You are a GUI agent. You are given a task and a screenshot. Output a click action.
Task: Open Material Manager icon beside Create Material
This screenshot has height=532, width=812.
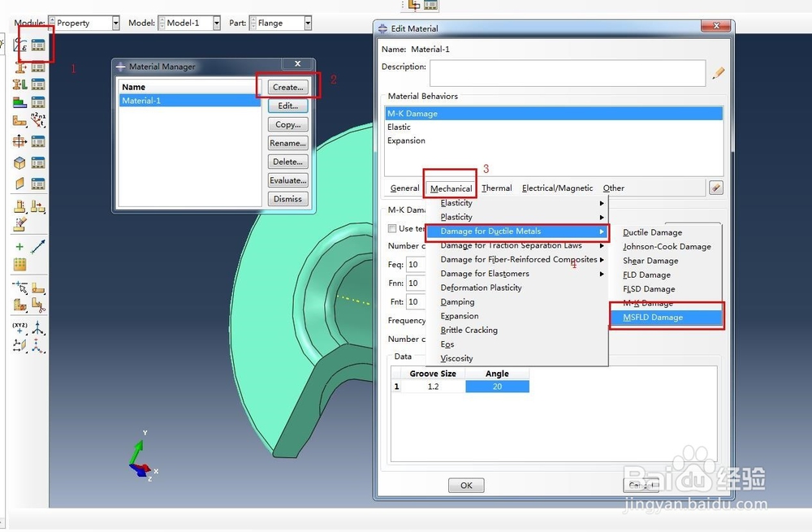click(38, 45)
